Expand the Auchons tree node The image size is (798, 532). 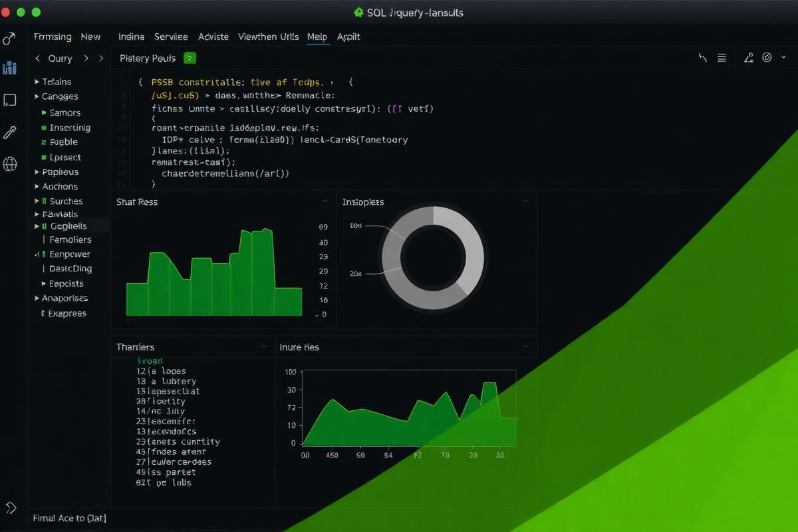pos(37,186)
